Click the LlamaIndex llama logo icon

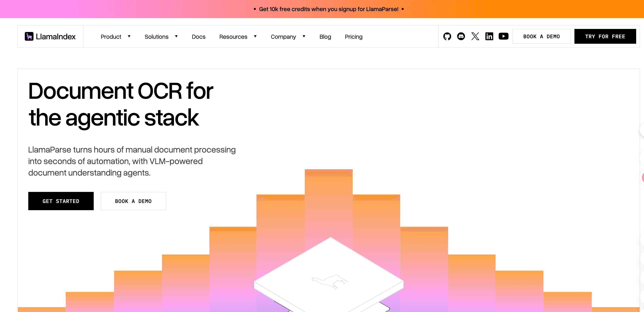(x=29, y=37)
